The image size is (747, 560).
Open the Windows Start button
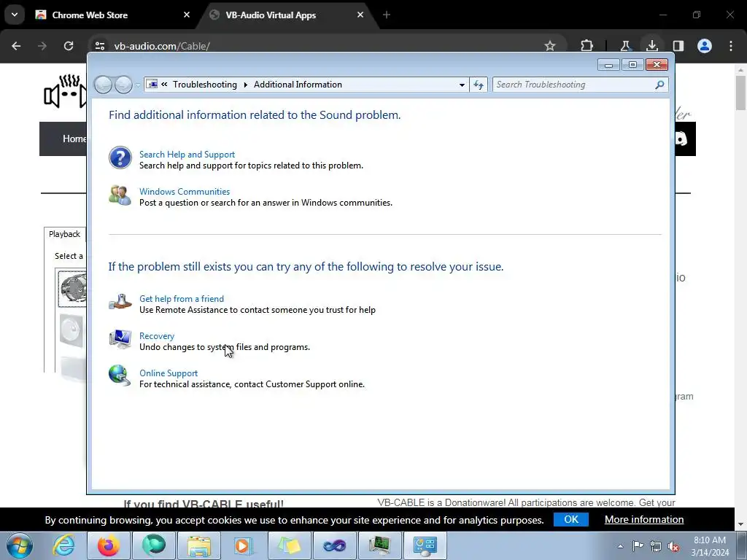coord(20,545)
